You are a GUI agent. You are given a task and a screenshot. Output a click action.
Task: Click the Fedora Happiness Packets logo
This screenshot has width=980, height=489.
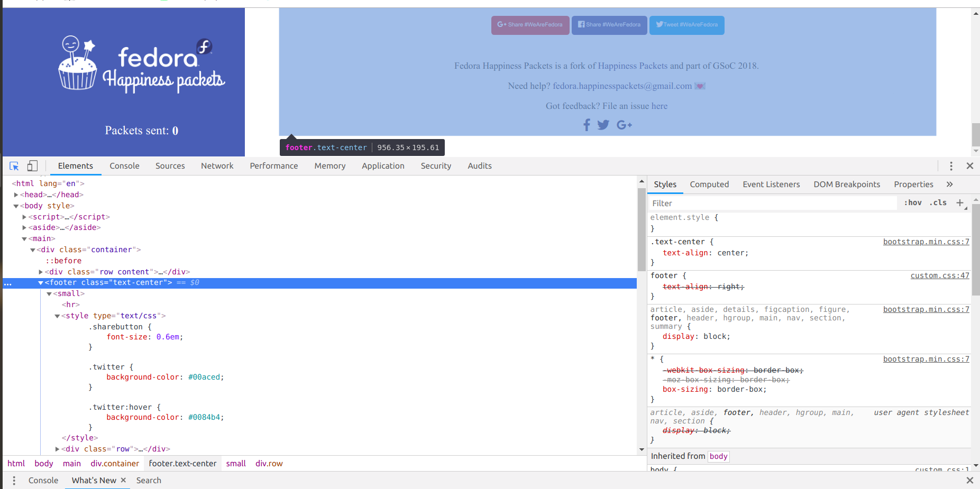141,66
